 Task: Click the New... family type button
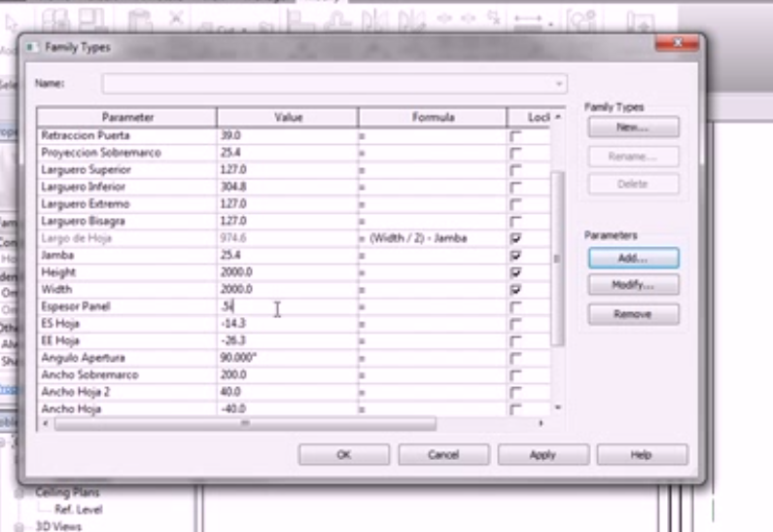pyautogui.click(x=634, y=127)
